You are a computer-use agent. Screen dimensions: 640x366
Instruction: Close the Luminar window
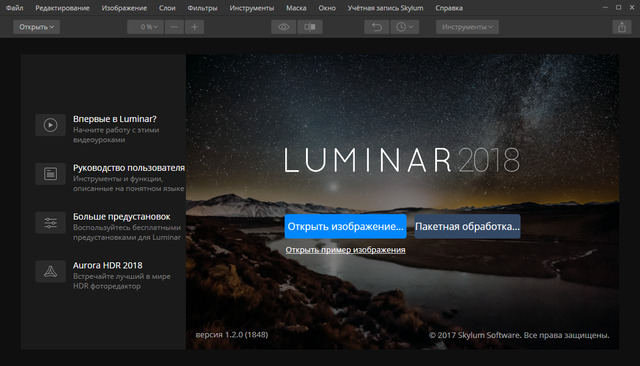click(631, 7)
